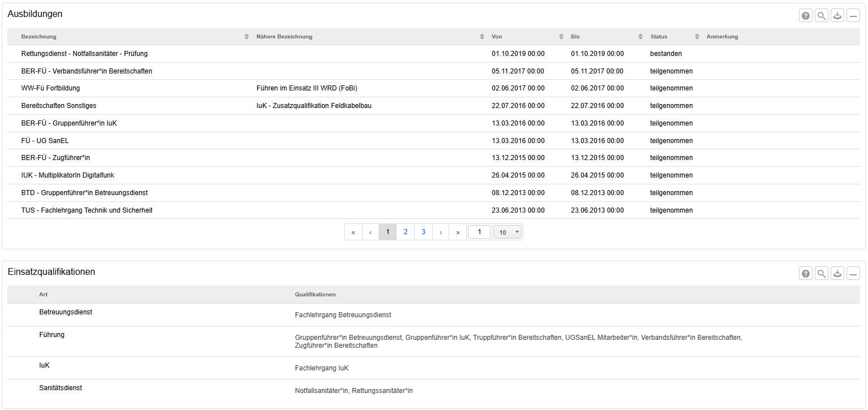Click search icon in Ausbildungen panel
Screen dimensions: 868x410
coord(821,16)
